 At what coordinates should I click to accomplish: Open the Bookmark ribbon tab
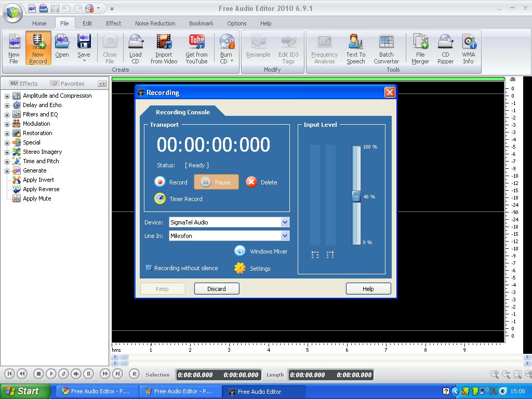coord(201,23)
